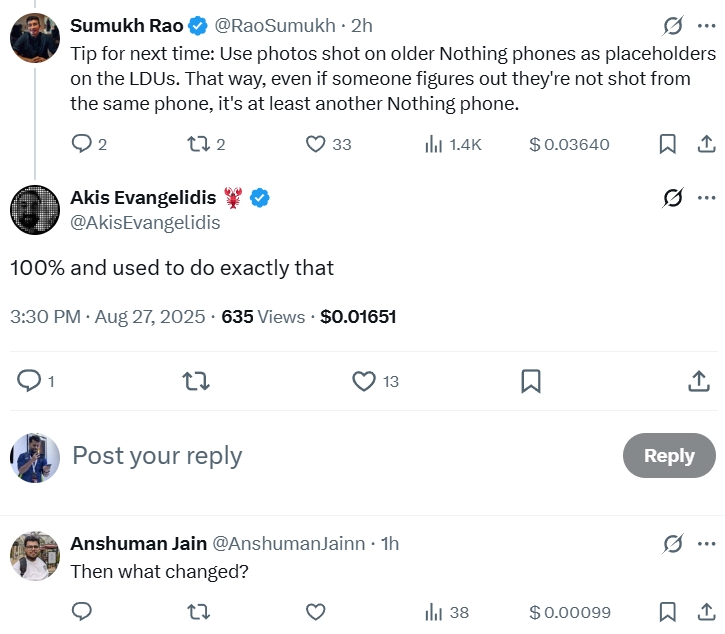This screenshot has width=725, height=634.
Task: Click the gray Reply button
Action: click(x=669, y=455)
